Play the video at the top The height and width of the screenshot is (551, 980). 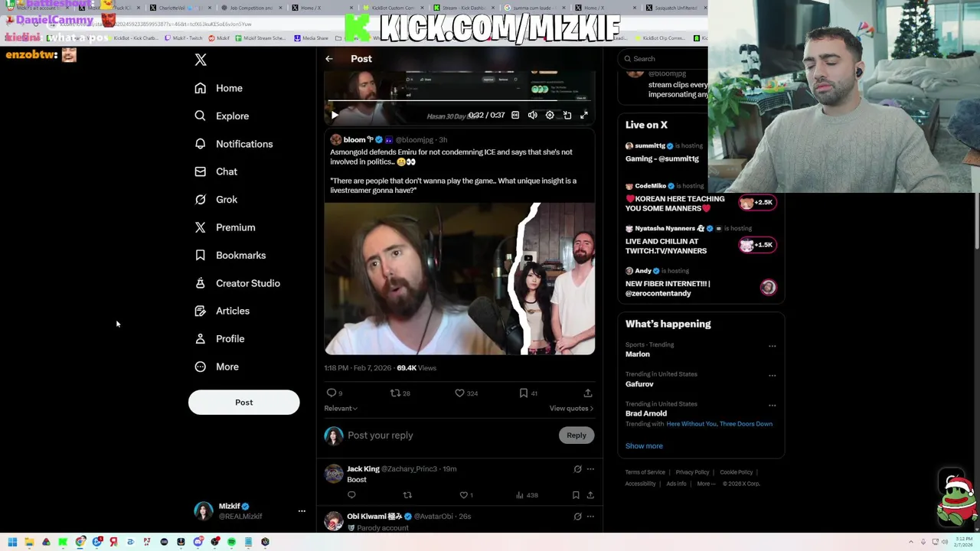(335, 116)
